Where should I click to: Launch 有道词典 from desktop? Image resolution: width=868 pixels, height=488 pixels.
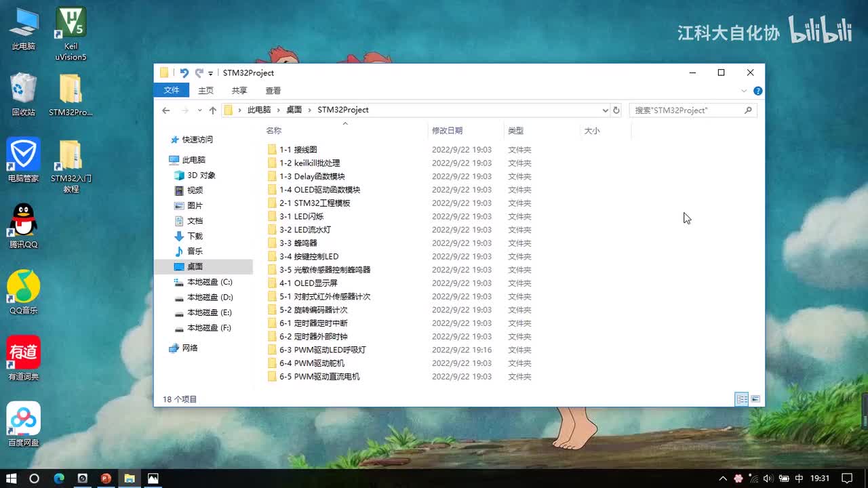(x=24, y=358)
